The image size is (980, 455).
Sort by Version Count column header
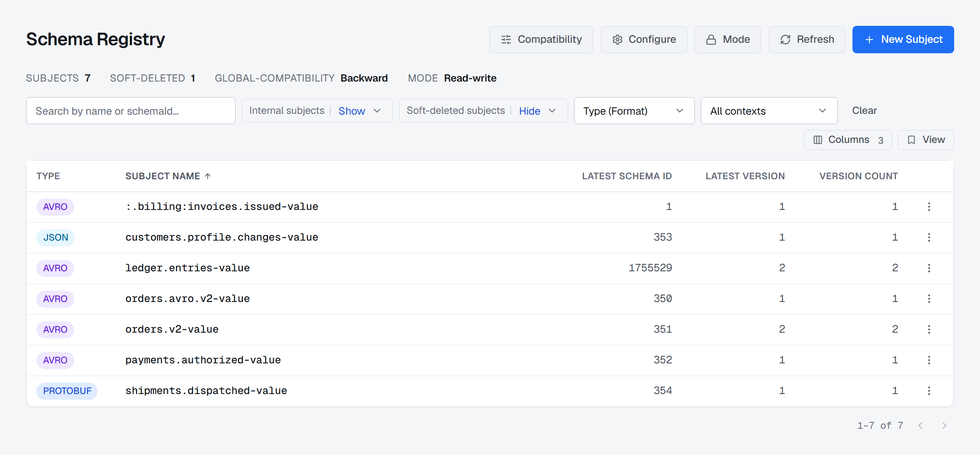(x=859, y=176)
